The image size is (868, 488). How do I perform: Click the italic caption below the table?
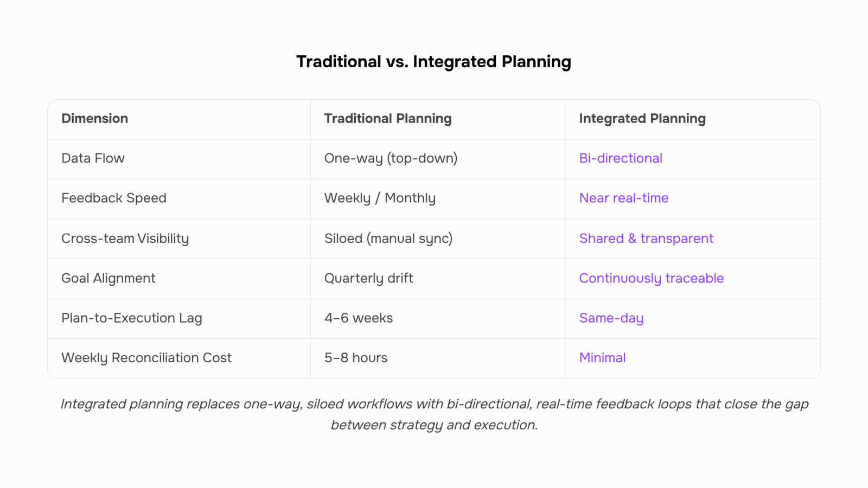pyautogui.click(x=434, y=414)
